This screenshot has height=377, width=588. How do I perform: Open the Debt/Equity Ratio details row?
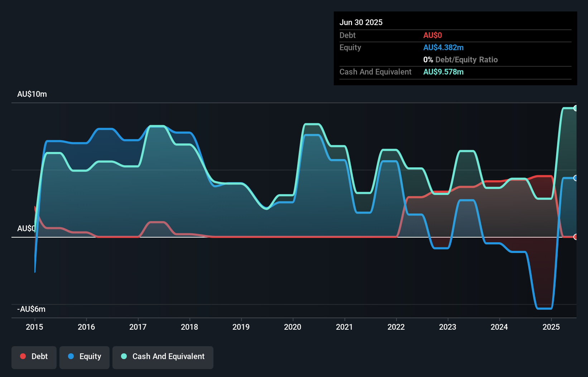pos(461,59)
